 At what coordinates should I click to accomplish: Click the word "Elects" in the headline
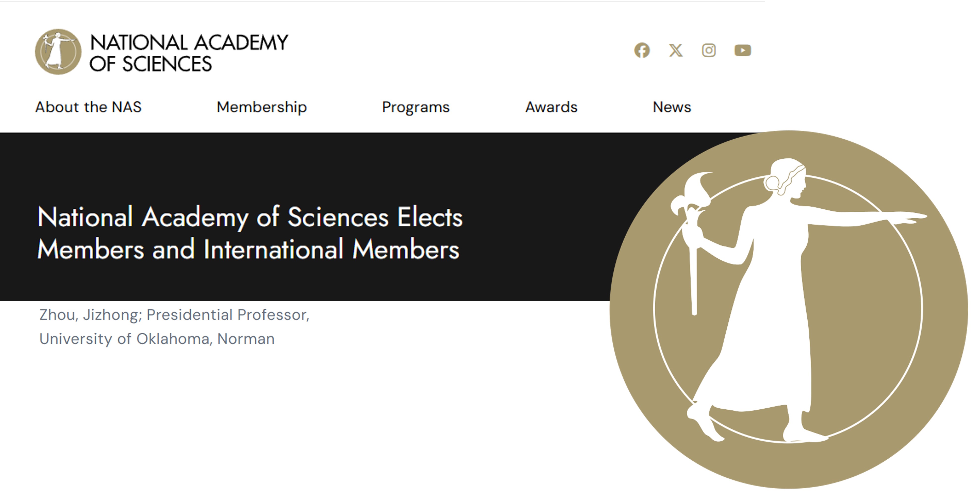[x=430, y=217]
